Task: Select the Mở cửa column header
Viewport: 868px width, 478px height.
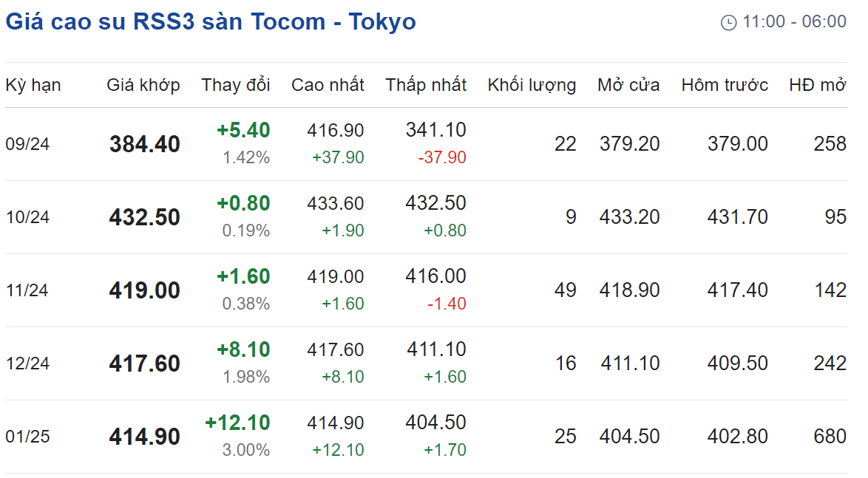Action: [629, 85]
